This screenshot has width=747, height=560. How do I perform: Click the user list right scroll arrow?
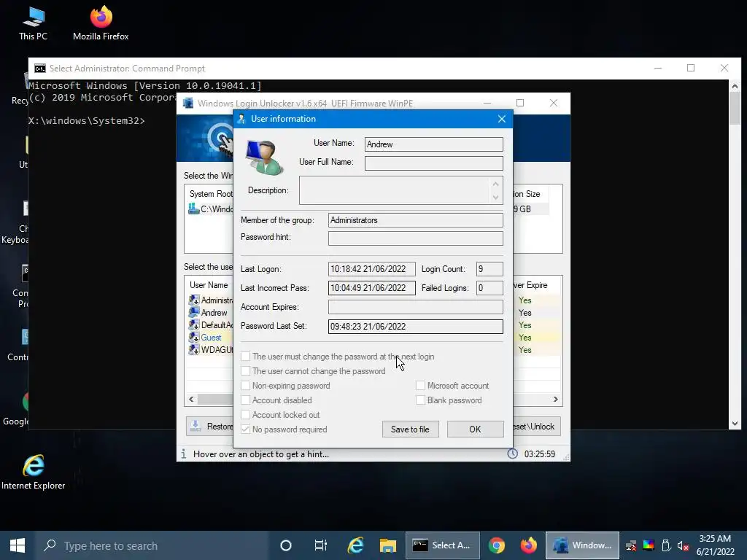555,399
